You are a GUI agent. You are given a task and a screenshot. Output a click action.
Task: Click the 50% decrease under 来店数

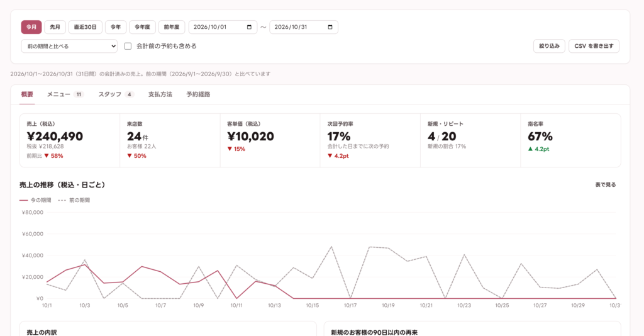136,156
